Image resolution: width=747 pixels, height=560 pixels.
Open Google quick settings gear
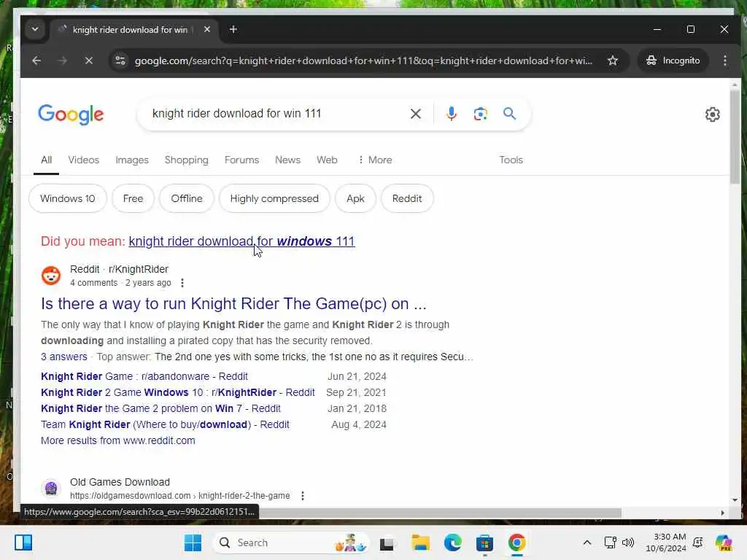(712, 114)
